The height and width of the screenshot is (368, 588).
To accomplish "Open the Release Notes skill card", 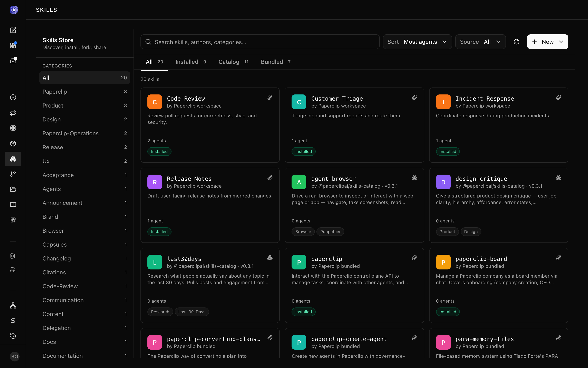I will 210,205.
